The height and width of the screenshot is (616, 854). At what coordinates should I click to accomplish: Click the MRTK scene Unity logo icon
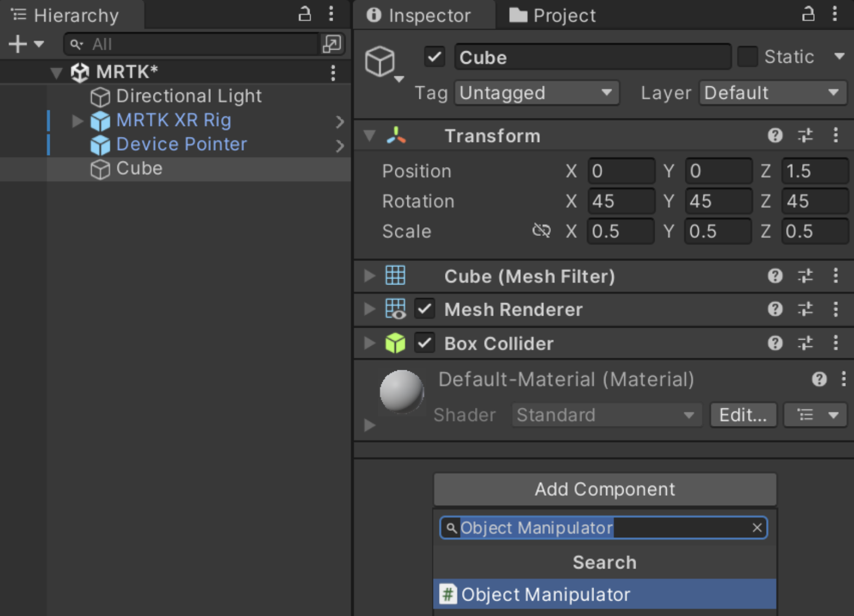80,72
